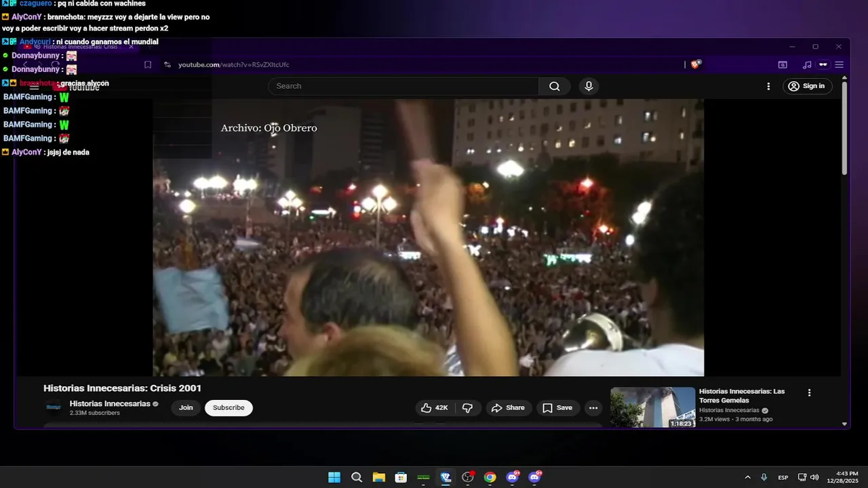Open Brave Shields lion icon in address bar

click(x=696, y=64)
